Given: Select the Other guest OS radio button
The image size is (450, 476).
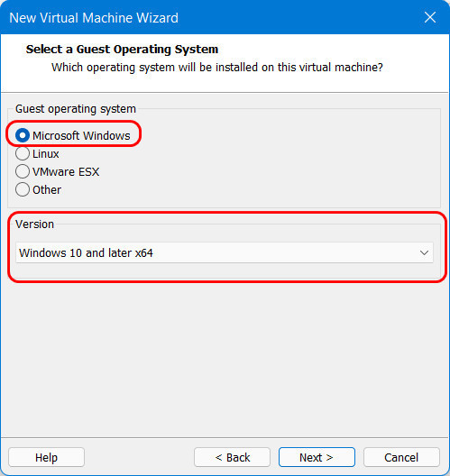Looking at the screenshot, I should pyautogui.click(x=23, y=189).
